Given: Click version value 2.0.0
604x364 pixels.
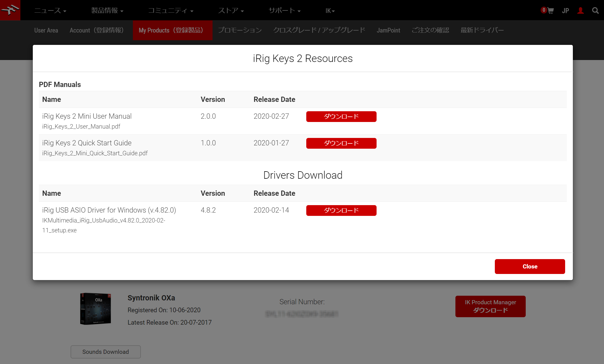Looking at the screenshot, I should [x=208, y=116].
